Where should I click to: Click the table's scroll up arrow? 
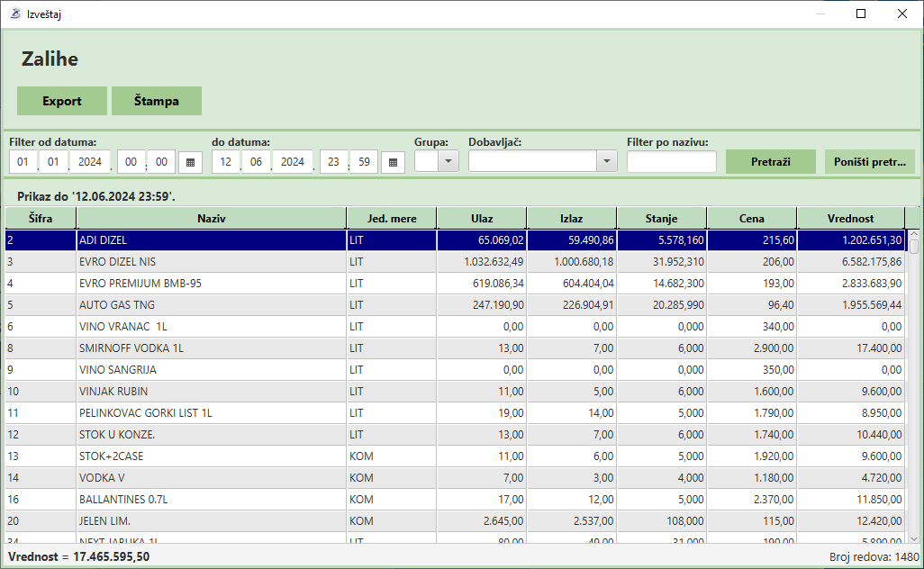[x=914, y=235]
